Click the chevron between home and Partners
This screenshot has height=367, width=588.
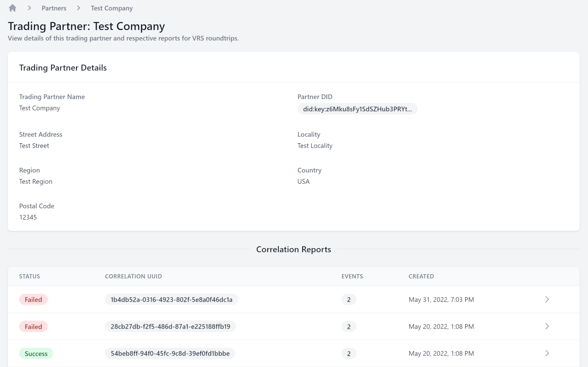point(30,8)
